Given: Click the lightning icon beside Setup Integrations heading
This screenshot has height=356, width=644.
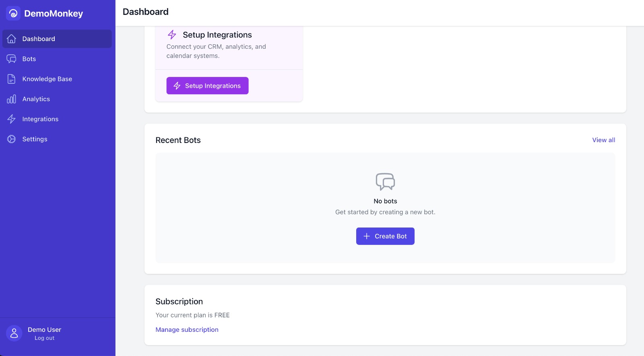Looking at the screenshot, I should 172,35.
